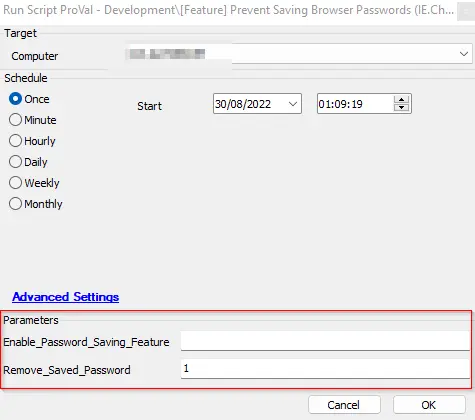Open the start date picker dropdown
The image size is (475, 420).
[x=293, y=104]
